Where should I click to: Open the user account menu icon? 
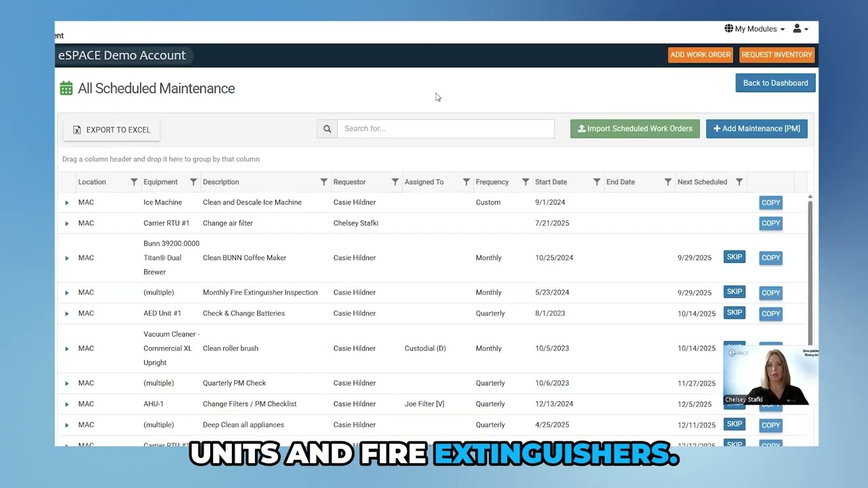pos(800,28)
